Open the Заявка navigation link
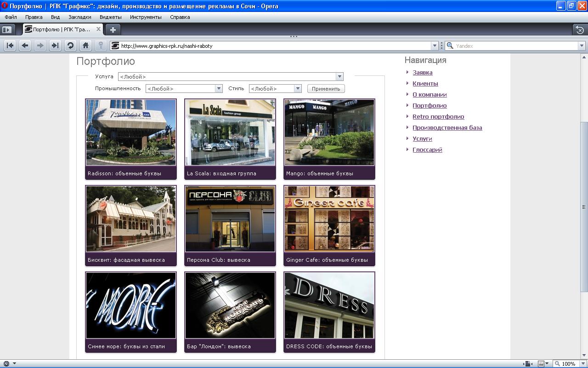Viewport: 588px width, 368px height. [x=423, y=72]
